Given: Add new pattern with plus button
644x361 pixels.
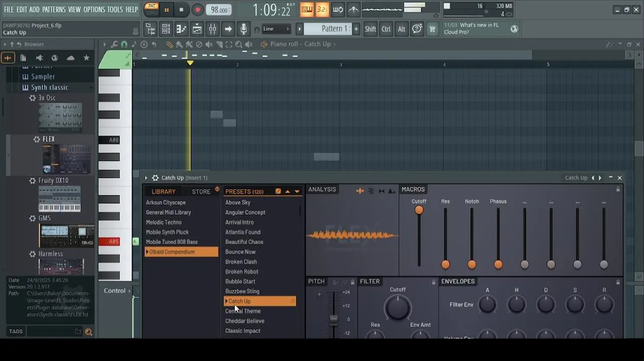Looking at the screenshot, I should point(356,29).
